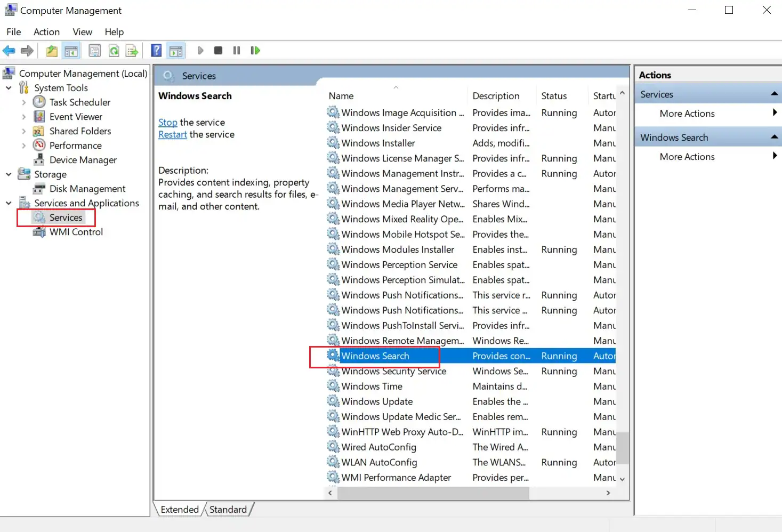The width and height of the screenshot is (782, 532).
Task: Select the Disk Management icon
Action: click(x=39, y=189)
